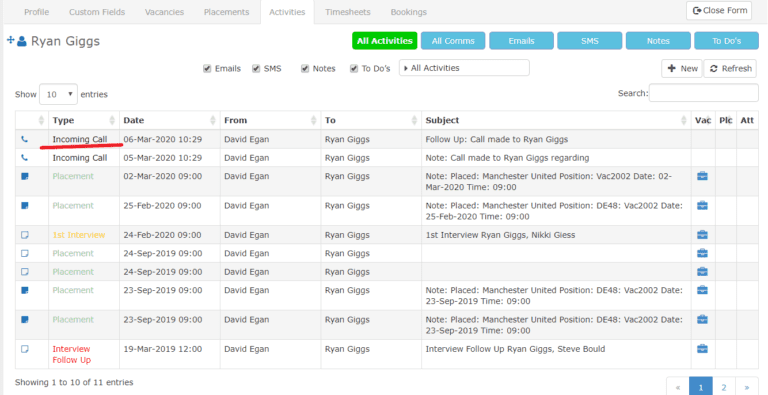Click in the Search field
Screen dimensions: 768x395
(703, 93)
